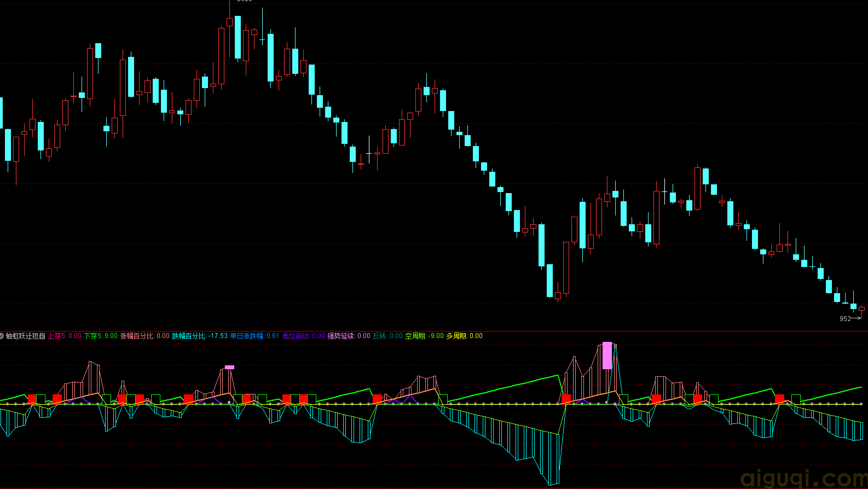Click the round icon before 轴枢跃迁短趋
868x489 pixels.
point(2,336)
